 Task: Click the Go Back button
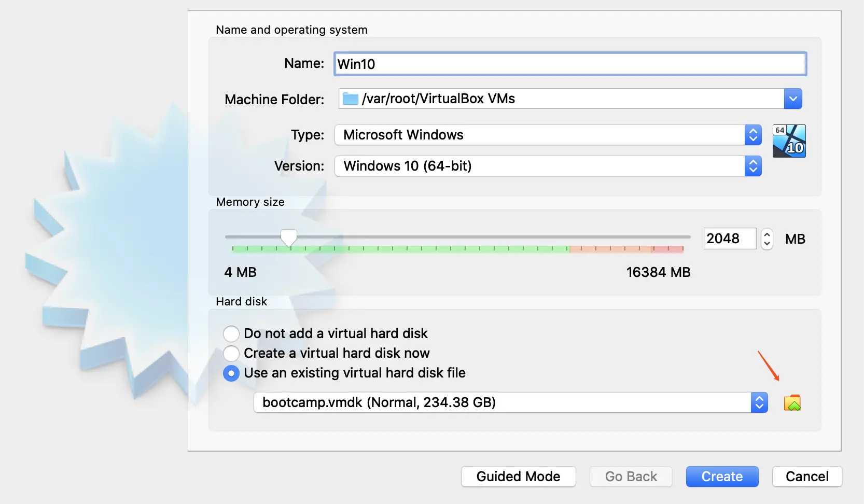pos(630,476)
